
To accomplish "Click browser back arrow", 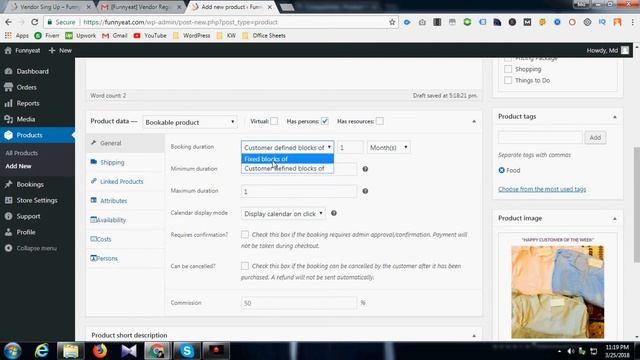I will click(9, 22).
